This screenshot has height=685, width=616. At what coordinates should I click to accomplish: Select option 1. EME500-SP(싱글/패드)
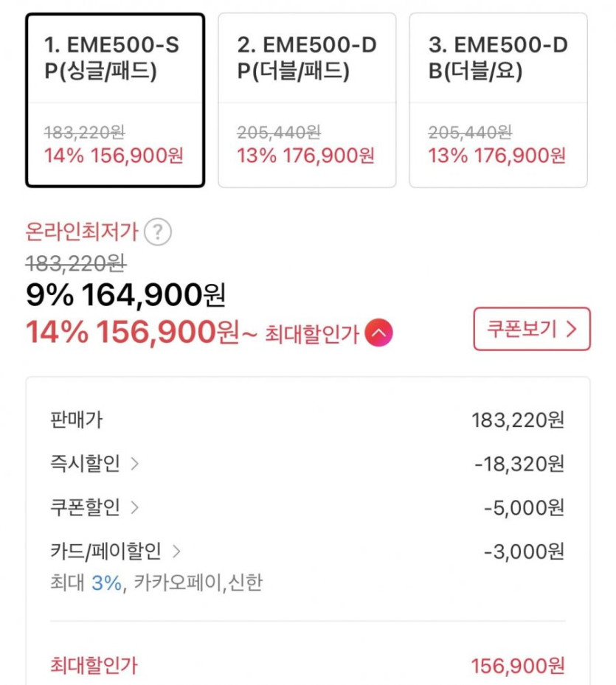[x=115, y=100]
